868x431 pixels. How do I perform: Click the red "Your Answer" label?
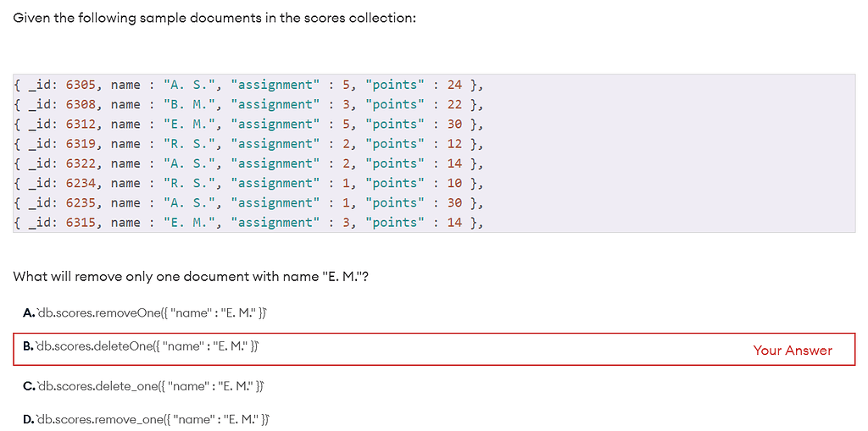(x=793, y=351)
